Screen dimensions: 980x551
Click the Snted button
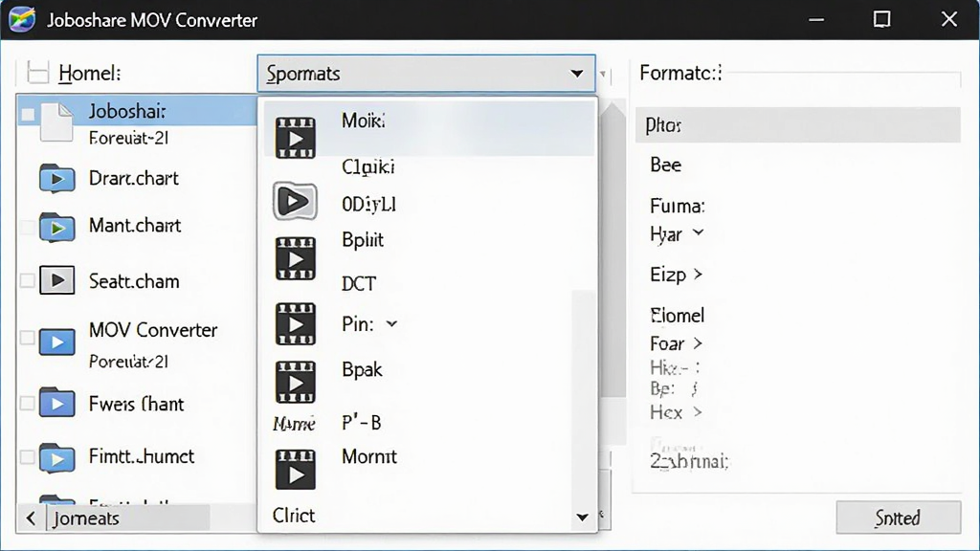[898, 518]
